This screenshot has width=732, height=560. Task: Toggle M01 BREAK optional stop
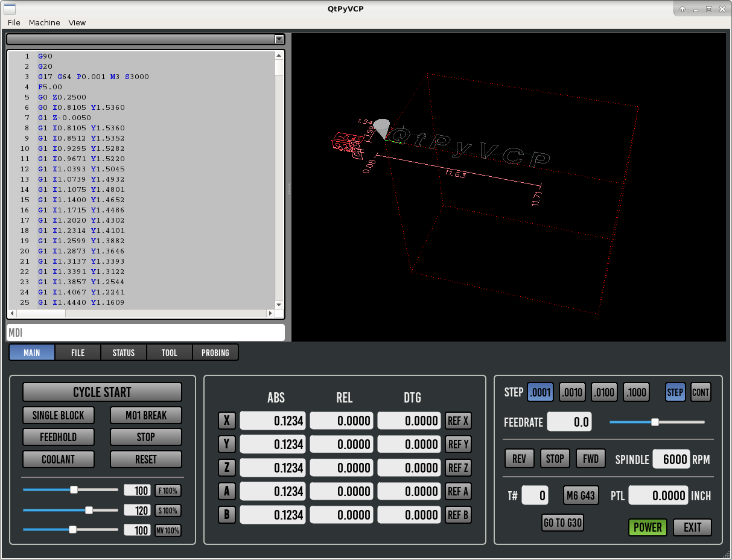click(x=146, y=415)
